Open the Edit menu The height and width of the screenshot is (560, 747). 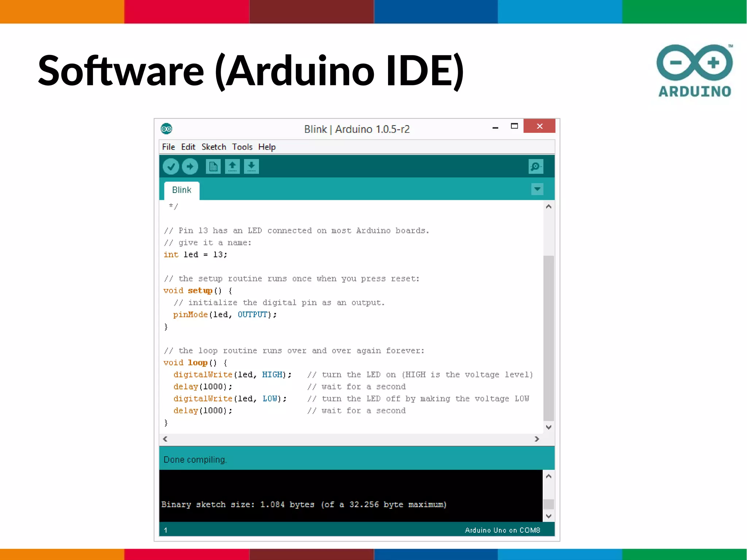(188, 147)
